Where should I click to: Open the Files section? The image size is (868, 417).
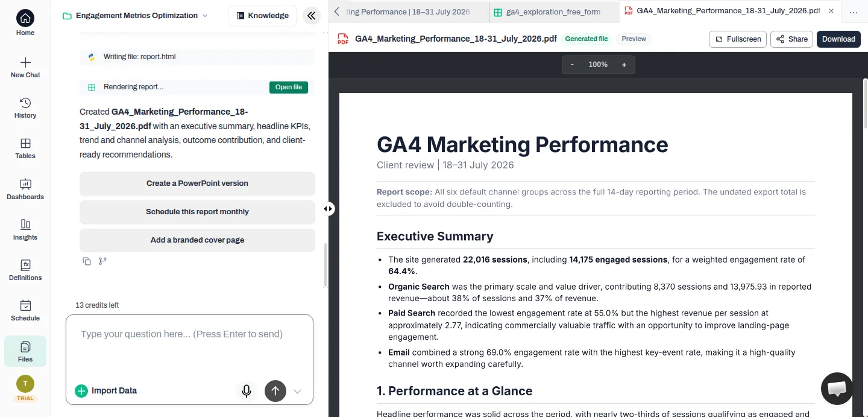click(x=25, y=351)
